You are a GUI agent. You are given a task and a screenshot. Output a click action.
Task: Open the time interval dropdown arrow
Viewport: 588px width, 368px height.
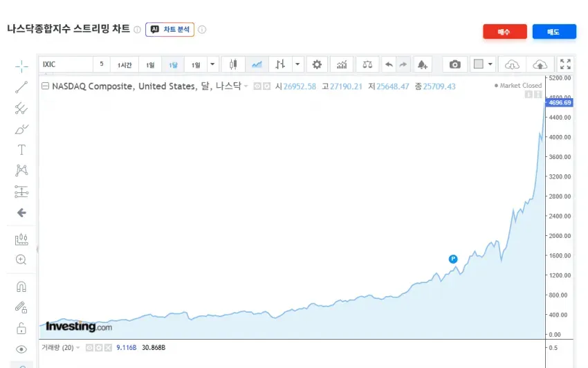coord(212,64)
